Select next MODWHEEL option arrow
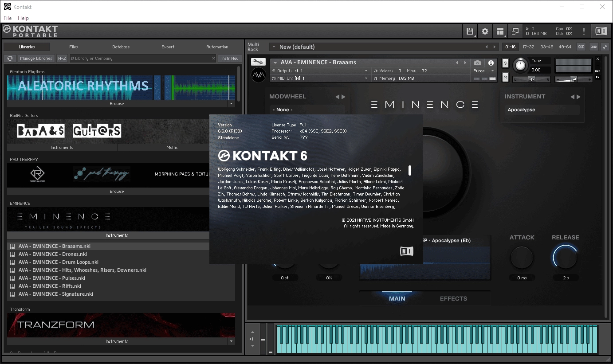 point(343,97)
